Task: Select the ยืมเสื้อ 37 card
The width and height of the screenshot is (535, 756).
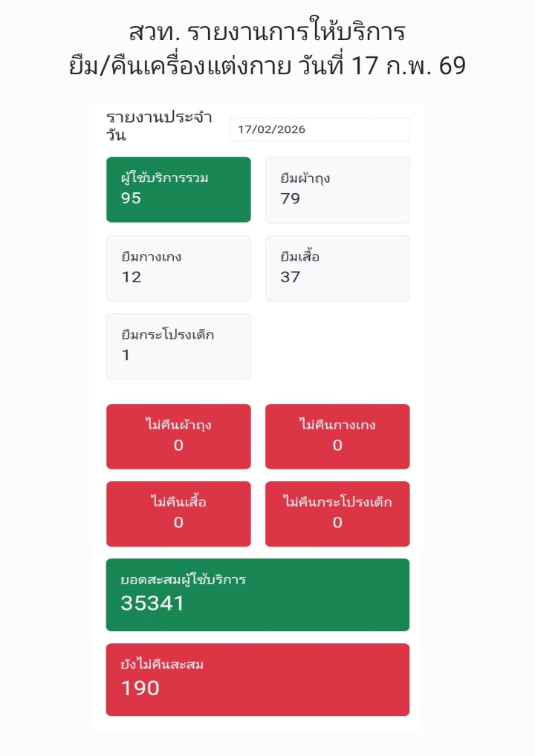Action: (x=337, y=269)
